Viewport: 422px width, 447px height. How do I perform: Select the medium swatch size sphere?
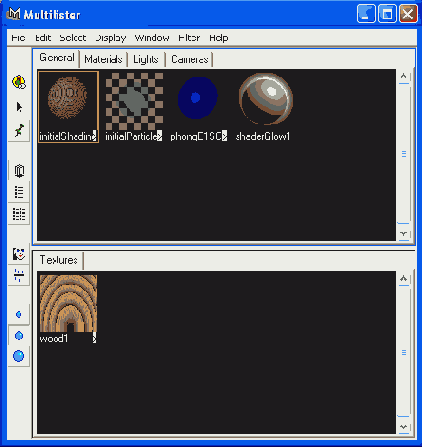19,335
